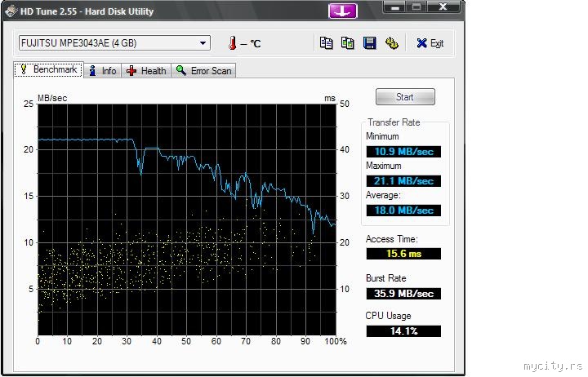Click the CPU Usage value field

coord(403,331)
